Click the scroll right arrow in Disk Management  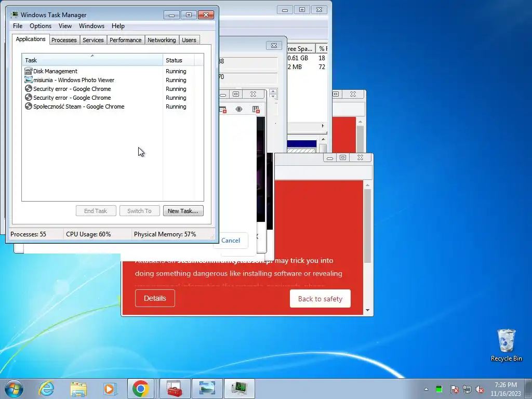click(323, 126)
